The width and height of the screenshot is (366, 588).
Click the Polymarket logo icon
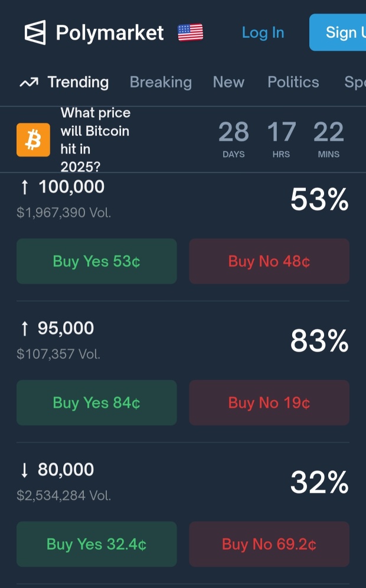point(35,33)
